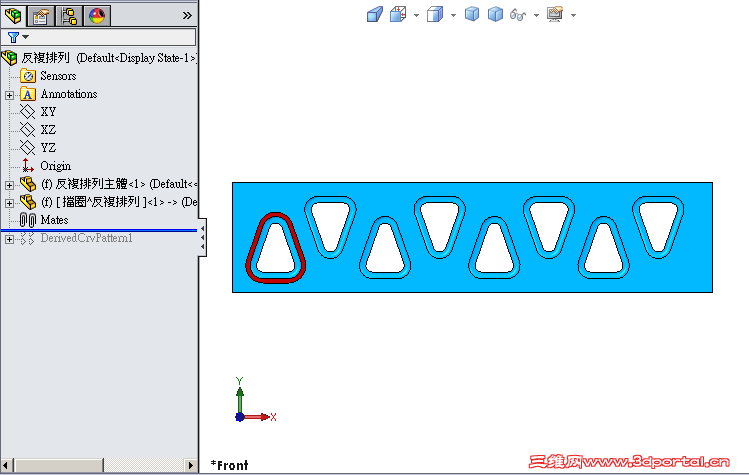This screenshot has height=475, width=749.
Task: Expand the Annotations folder
Action: point(9,95)
